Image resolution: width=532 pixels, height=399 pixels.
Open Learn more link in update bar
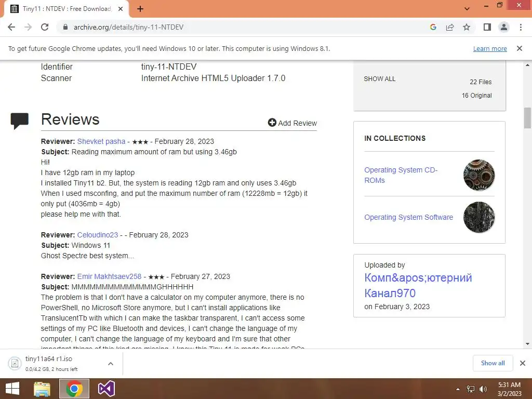(x=490, y=48)
